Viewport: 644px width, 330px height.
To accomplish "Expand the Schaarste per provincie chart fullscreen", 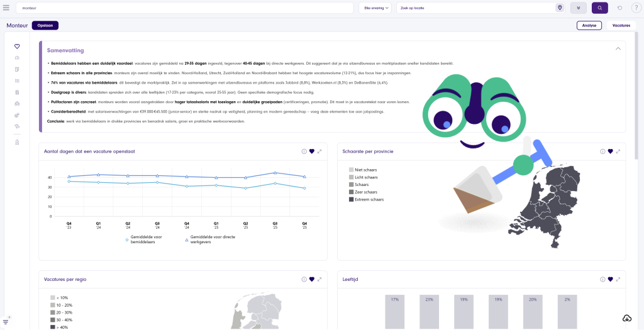I will coord(618,151).
